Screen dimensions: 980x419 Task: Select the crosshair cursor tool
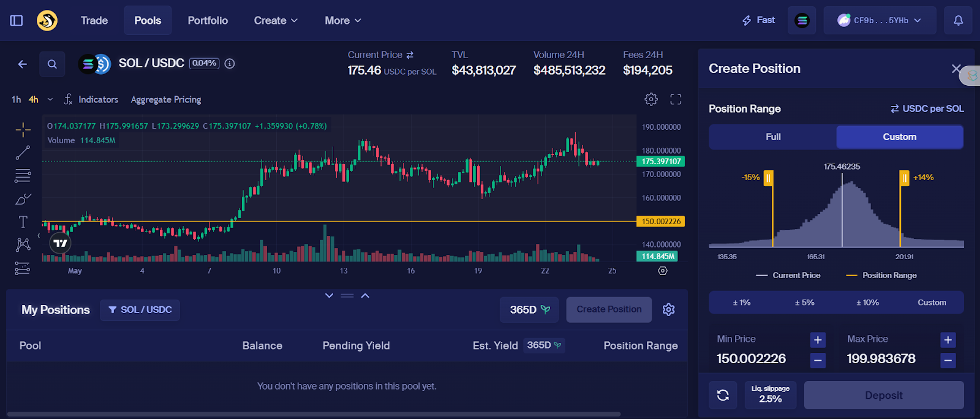coord(23,130)
